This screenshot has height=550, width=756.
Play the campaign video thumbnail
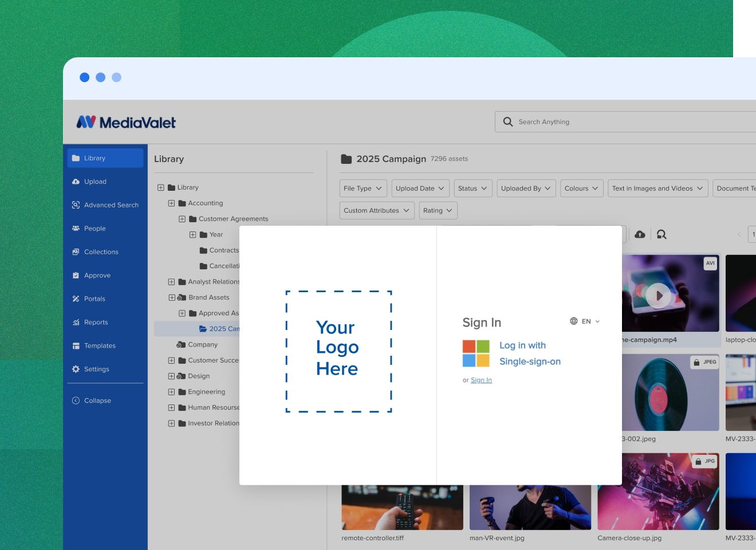659,296
